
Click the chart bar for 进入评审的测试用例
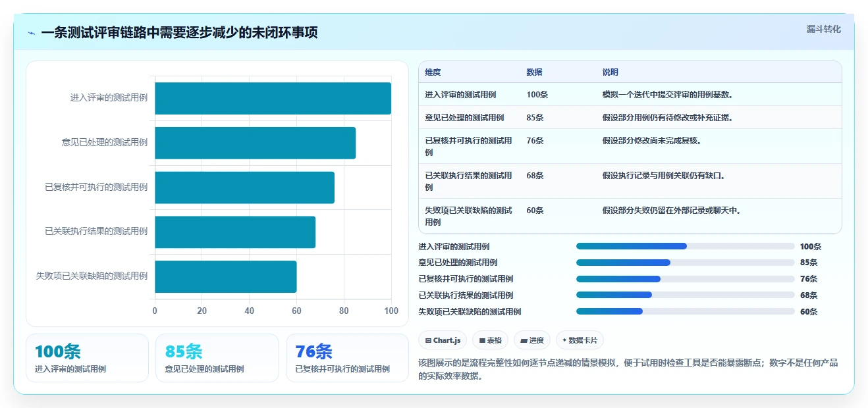point(273,98)
